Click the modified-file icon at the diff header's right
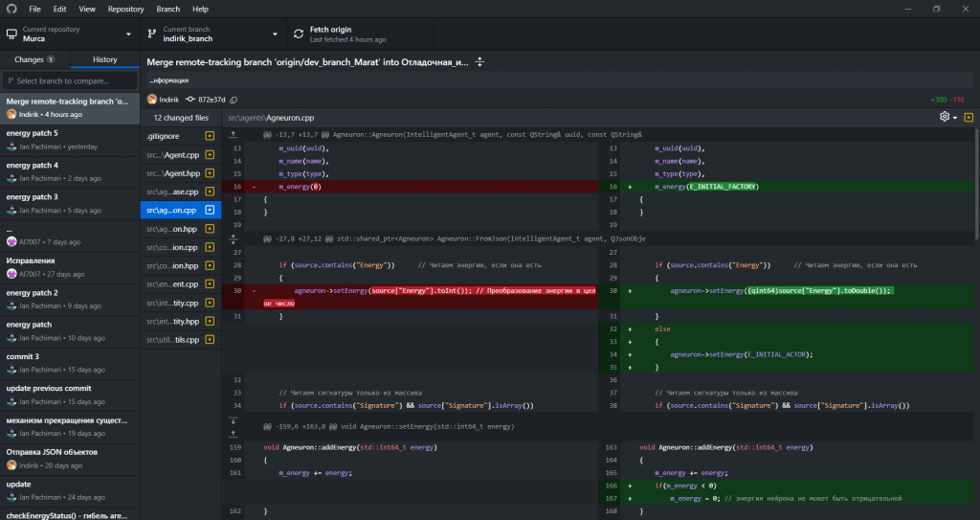The height and width of the screenshot is (520, 980). [x=969, y=117]
